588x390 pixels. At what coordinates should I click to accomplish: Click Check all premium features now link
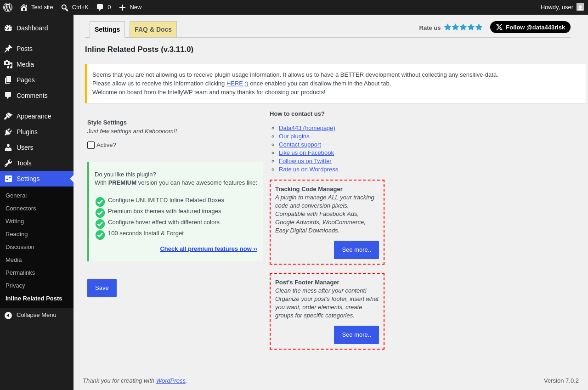tap(209, 249)
